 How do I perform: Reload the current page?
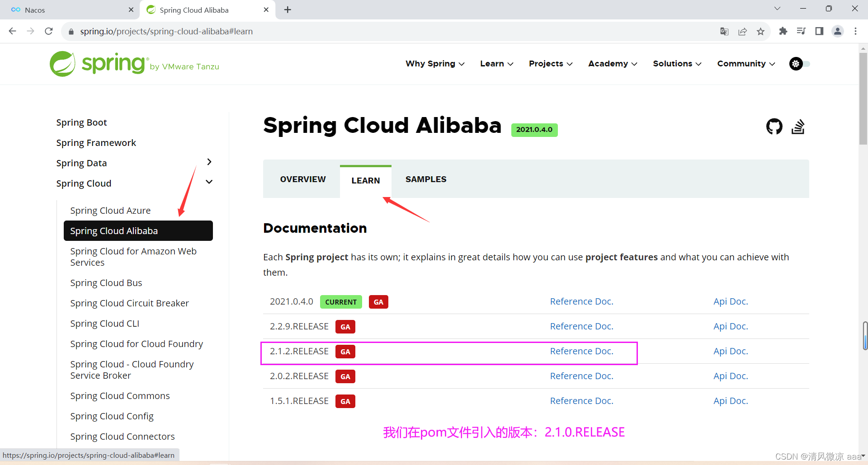coord(49,31)
